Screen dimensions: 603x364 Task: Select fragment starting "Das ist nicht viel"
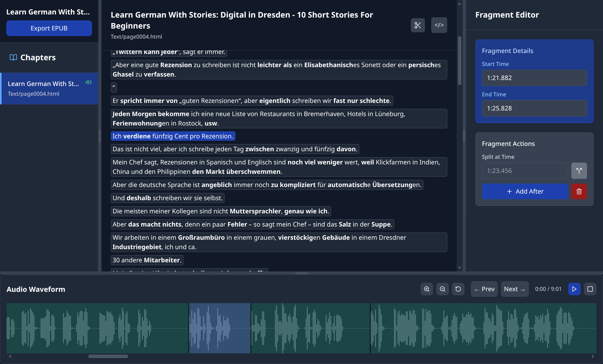[235, 149]
